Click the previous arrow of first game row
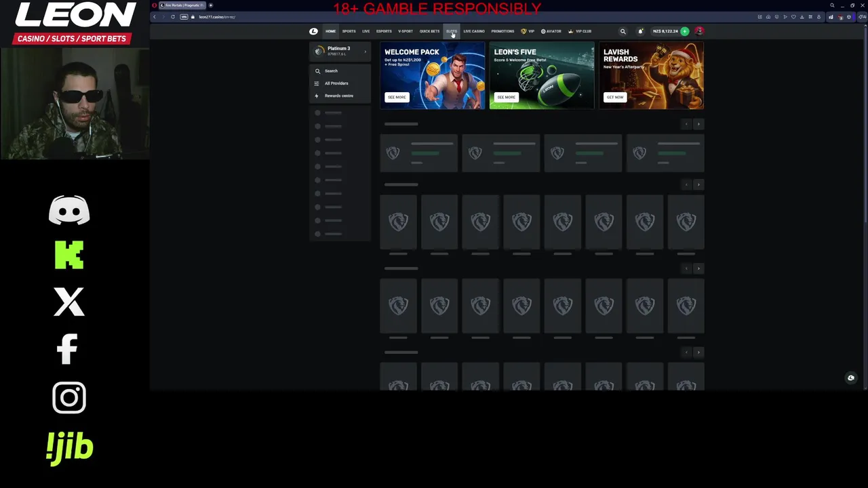 click(x=686, y=124)
